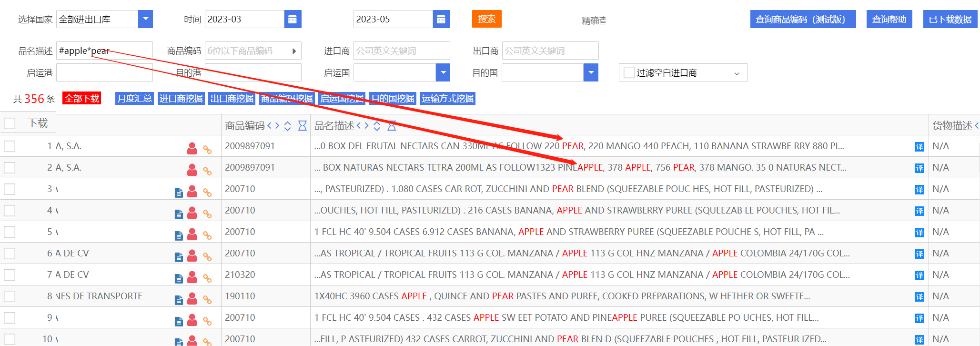
Task: Select the checkbox for row 5
Action: [x=10, y=232]
